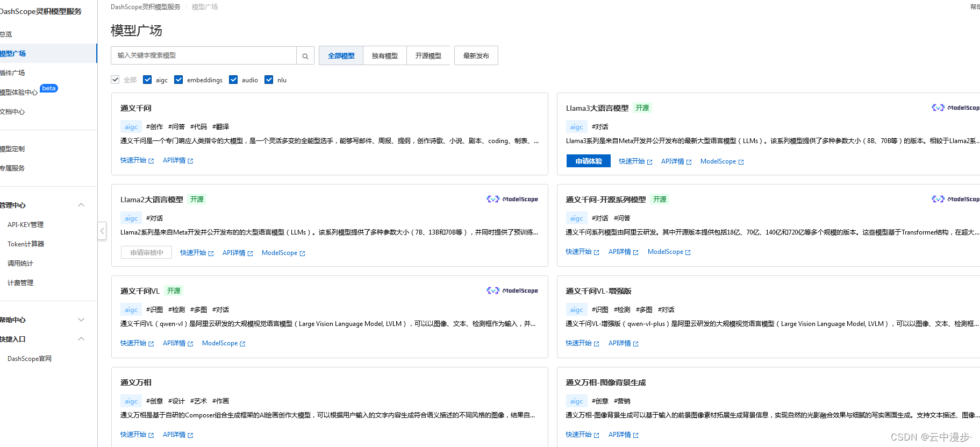980x447 pixels.
Task: Select the 开源模型 tab
Action: pyautogui.click(x=428, y=55)
